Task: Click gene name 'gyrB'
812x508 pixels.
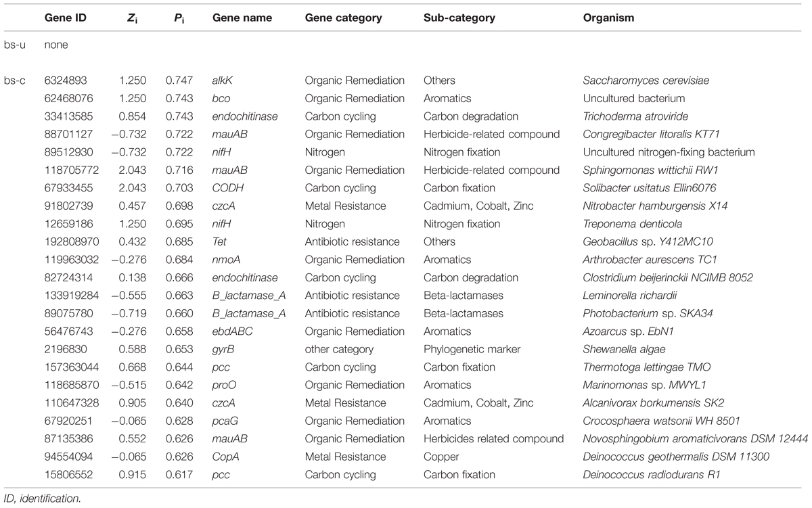Action: 223,349
